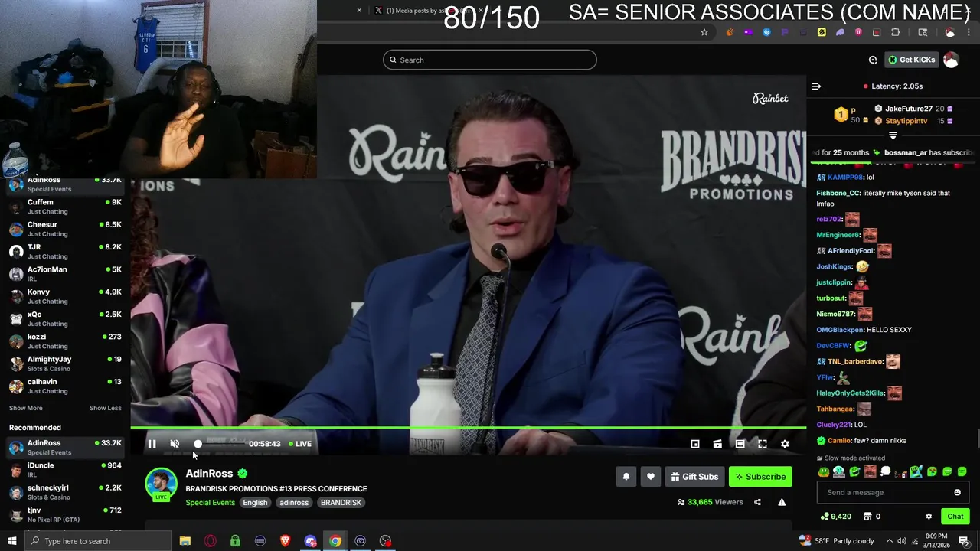Open Cheesur channel in sidebar
The width and height of the screenshot is (980, 551).
click(x=65, y=229)
